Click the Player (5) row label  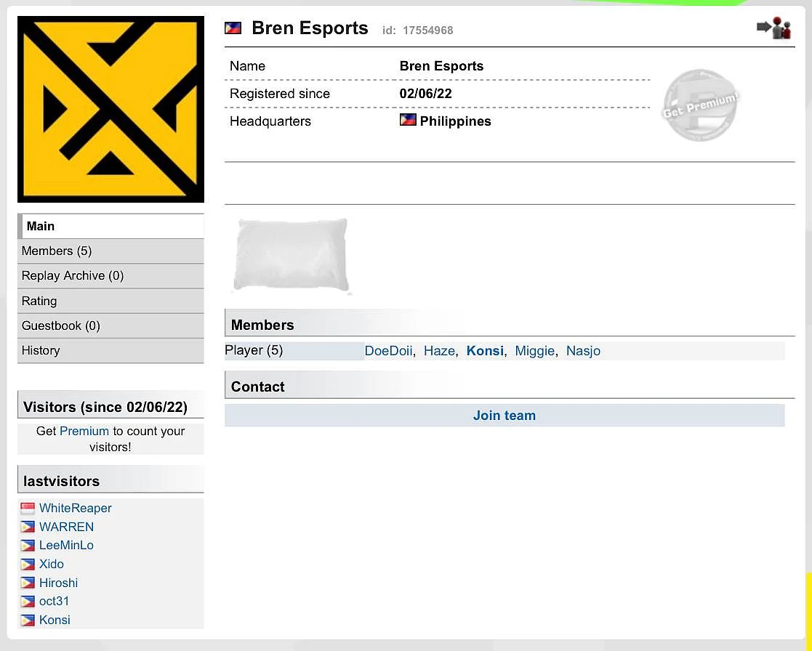pyautogui.click(x=254, y=350)
